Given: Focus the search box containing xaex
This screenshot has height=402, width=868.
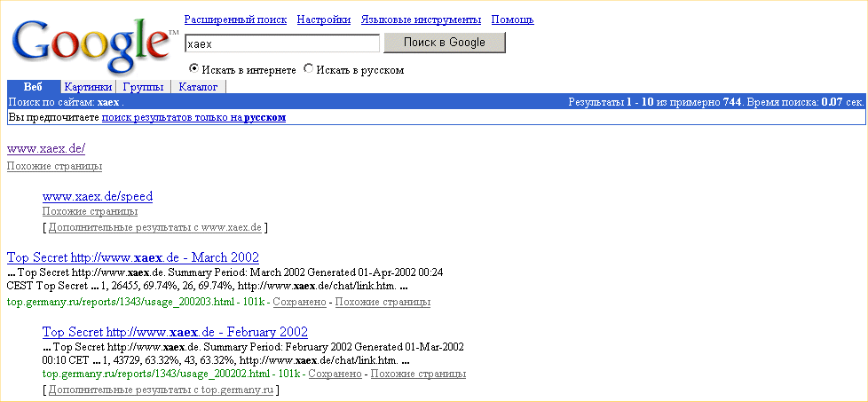Looking at the screenshot, I should (281, 43).
